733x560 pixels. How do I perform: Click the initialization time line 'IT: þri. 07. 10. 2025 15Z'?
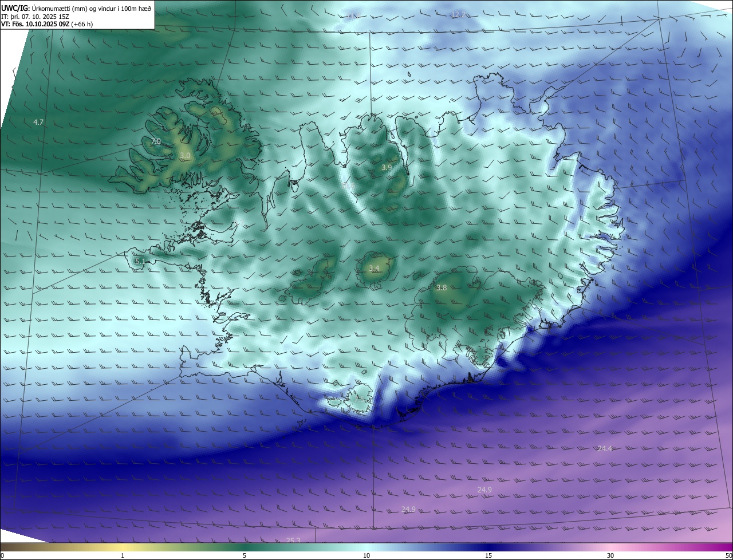point(35,16)
